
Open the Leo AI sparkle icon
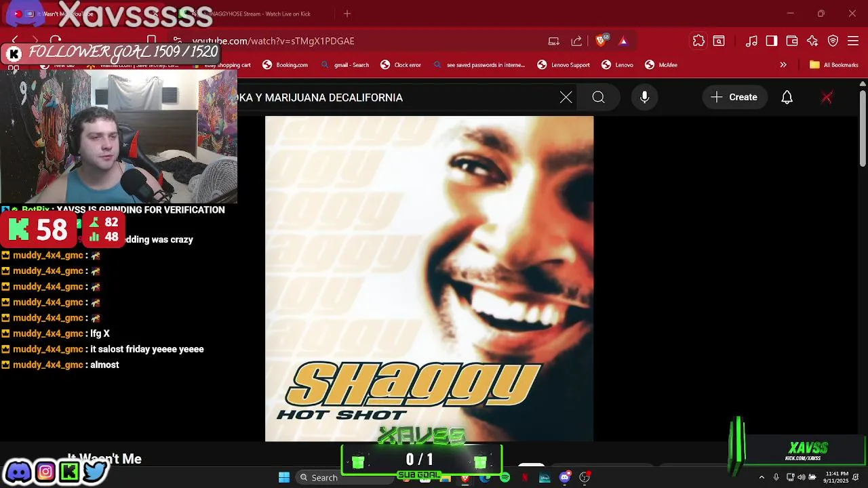coord(812,41)
